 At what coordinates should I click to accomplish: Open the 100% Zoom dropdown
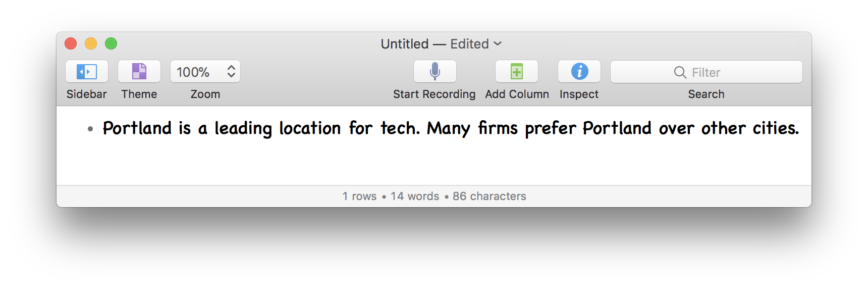pos(194,72)
